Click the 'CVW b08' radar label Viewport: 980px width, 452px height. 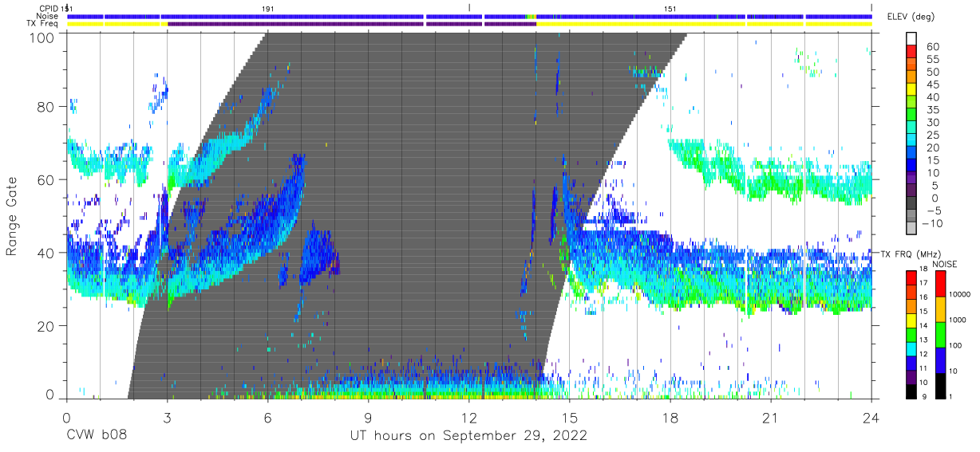[98, 436]
